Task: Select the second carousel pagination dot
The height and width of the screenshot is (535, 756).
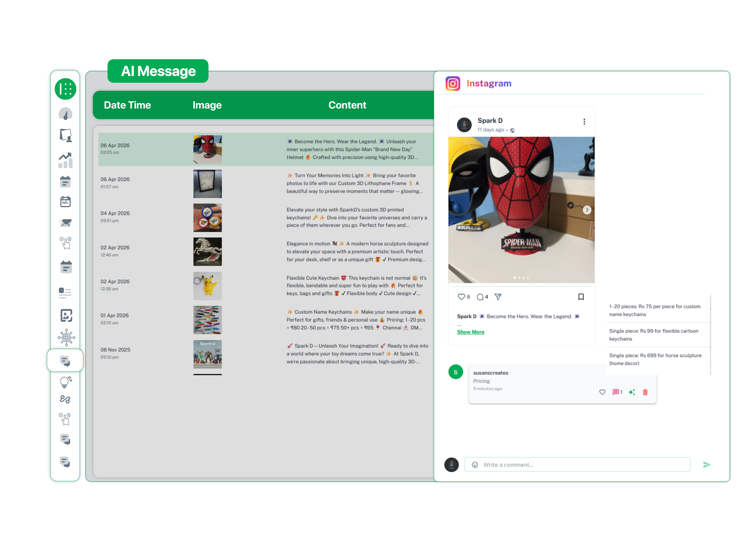Action: click(x=519, y=278)
